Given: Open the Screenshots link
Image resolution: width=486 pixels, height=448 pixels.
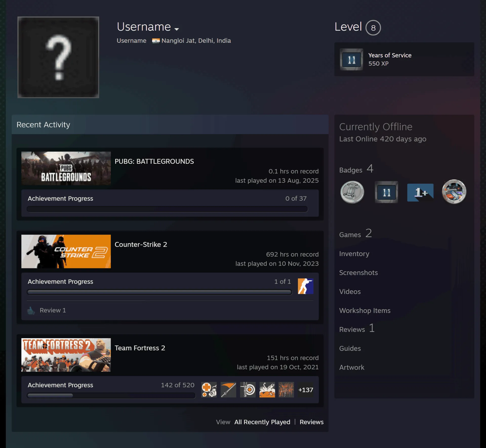Looking at the screenshot, I should pyautogui.click(x=358, y=273).
